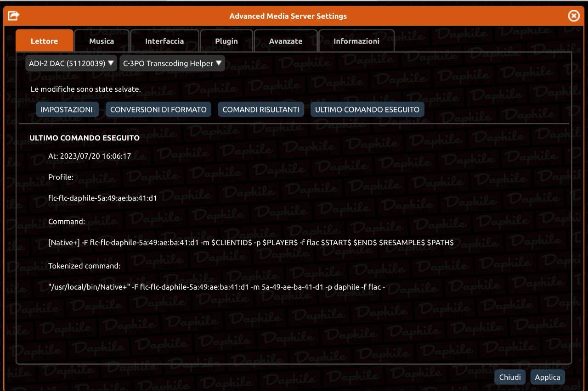Click the /usr/local/bin/Native+ tokenized command line
Image resolution: width=588 pixels, height=391 pixels.
click(x=216, y=287)
